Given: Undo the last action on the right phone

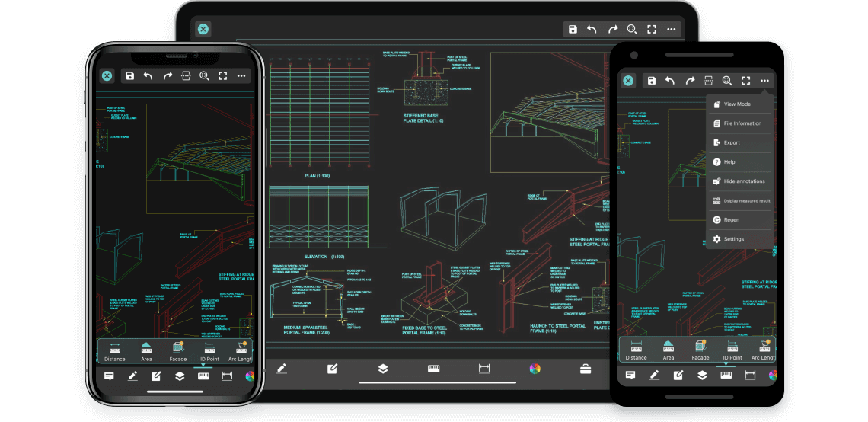Looking at the screenshot, I should pyautogui.click(x=670, y=80).
